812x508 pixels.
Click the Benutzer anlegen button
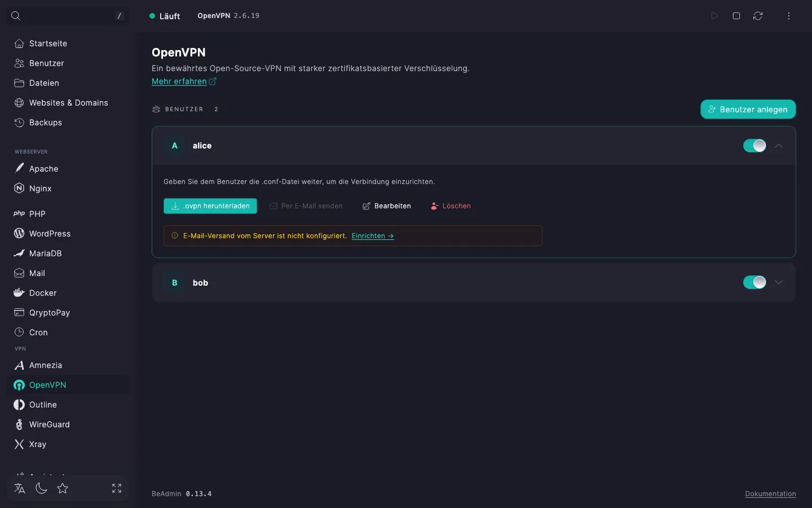pyautogui.click(x=748, y=110)
